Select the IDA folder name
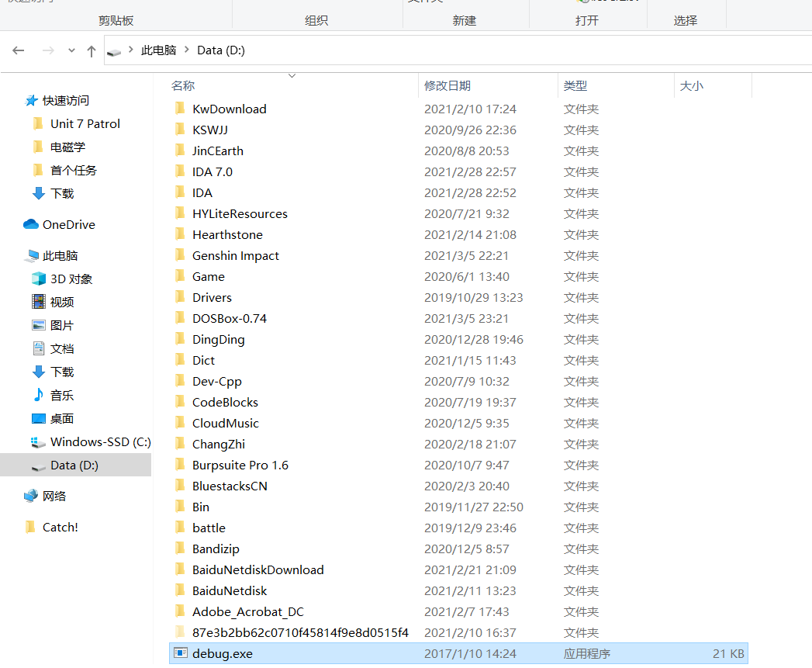The image size is (812, 668). [x=202, y=192]
